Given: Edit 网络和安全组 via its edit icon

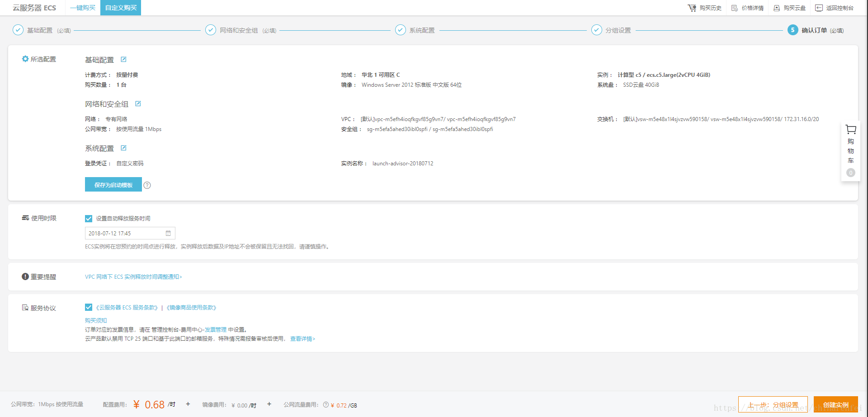Looking at the screenshot, I should tap(138, 103).
